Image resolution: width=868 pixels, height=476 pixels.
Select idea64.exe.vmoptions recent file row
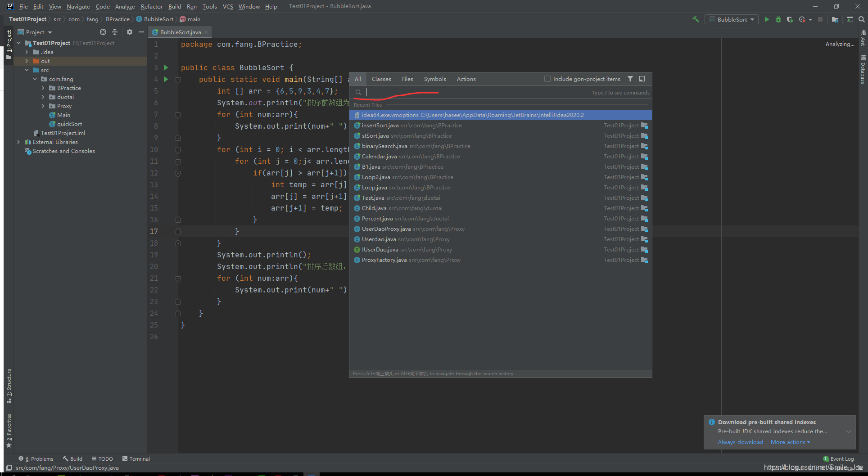click(x=501, y=115)
